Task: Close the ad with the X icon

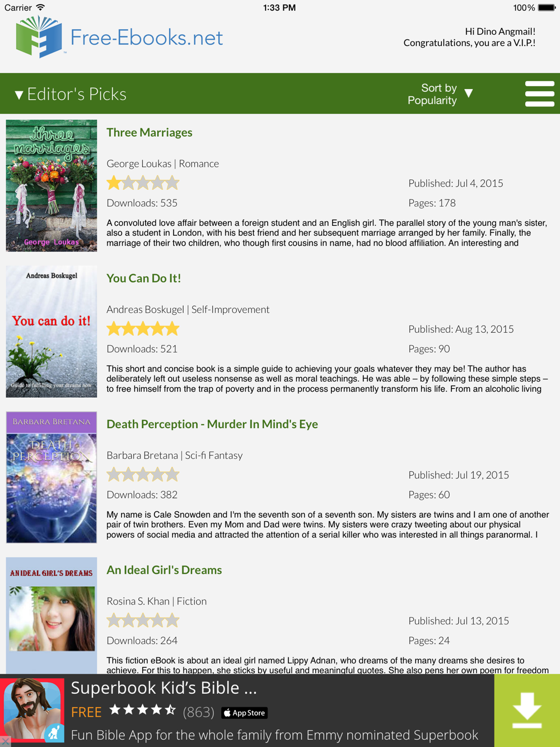Action: coord(5,742)
